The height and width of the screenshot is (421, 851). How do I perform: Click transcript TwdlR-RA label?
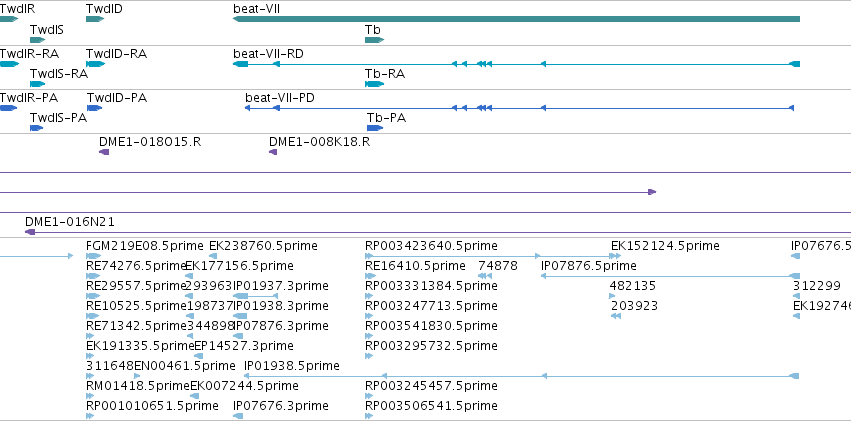pos(29,54)
